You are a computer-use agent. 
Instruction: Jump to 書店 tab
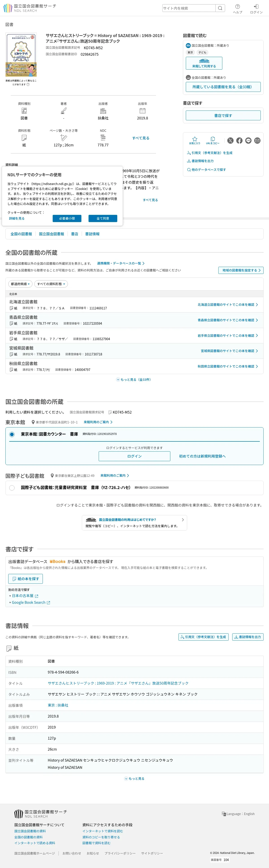pos(75,234)
